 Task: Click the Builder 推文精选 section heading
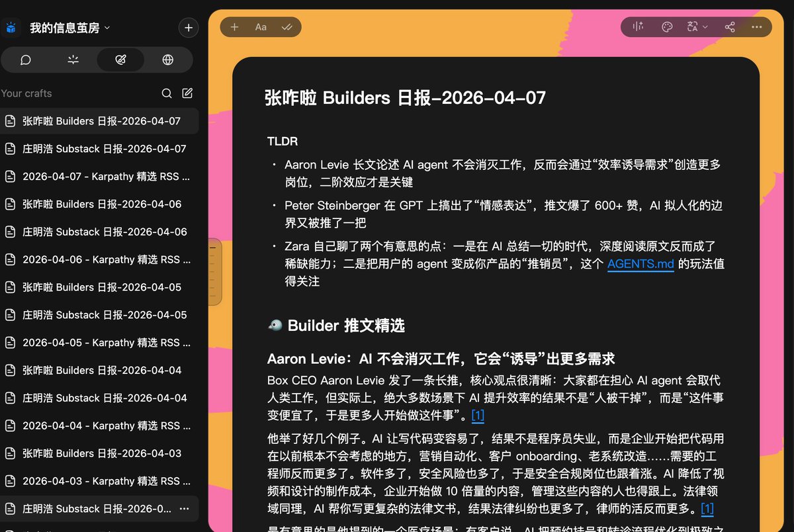[x=336, y=326]
